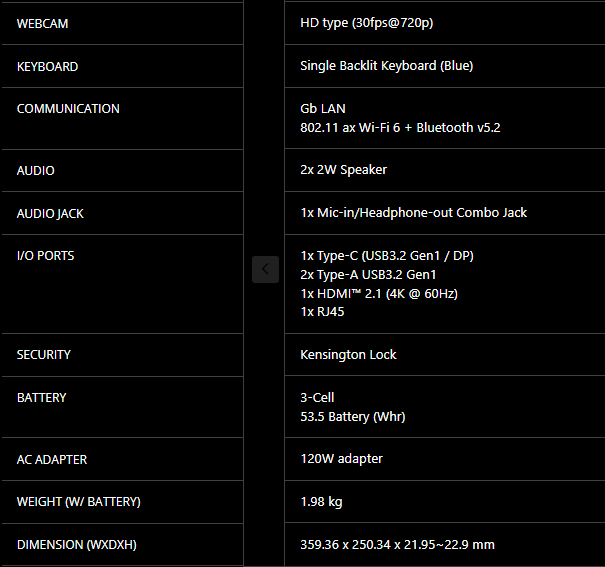The image size is (605, 567).
Task: Select the WEBCAM spec label
Action: click(x=42, y=24)
